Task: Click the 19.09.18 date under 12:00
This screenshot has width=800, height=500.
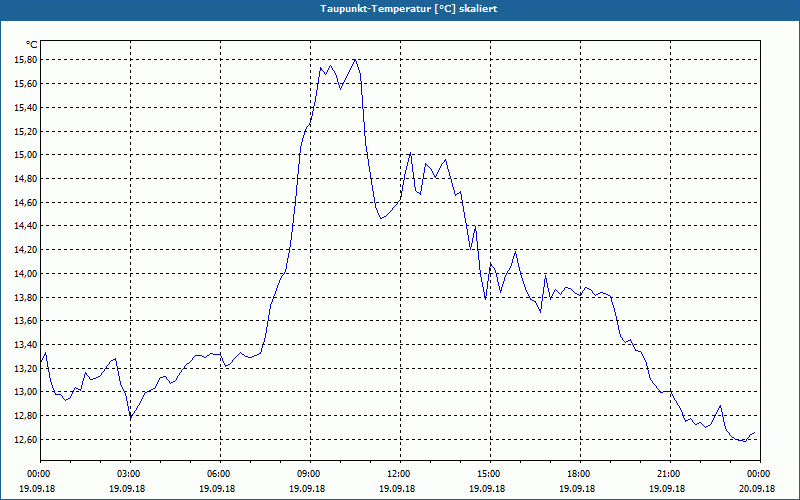Action: click(397, 488)
